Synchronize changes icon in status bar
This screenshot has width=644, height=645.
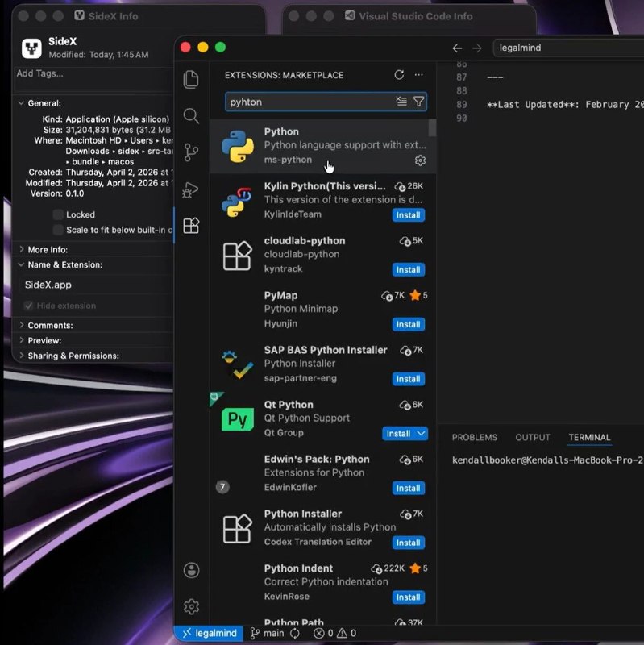[295, 633]
